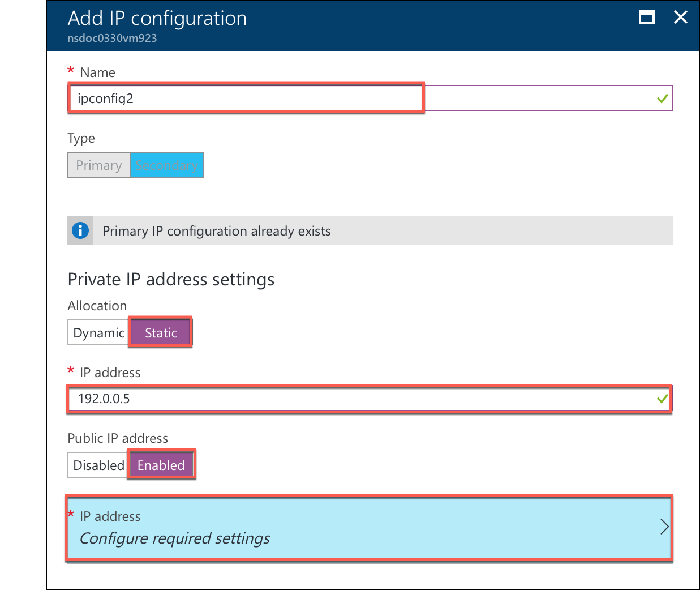Image resolution: width=700 pixels, height=590 pixels.
Task: Click the 'Public IP address' label
Action: point(118,438)
